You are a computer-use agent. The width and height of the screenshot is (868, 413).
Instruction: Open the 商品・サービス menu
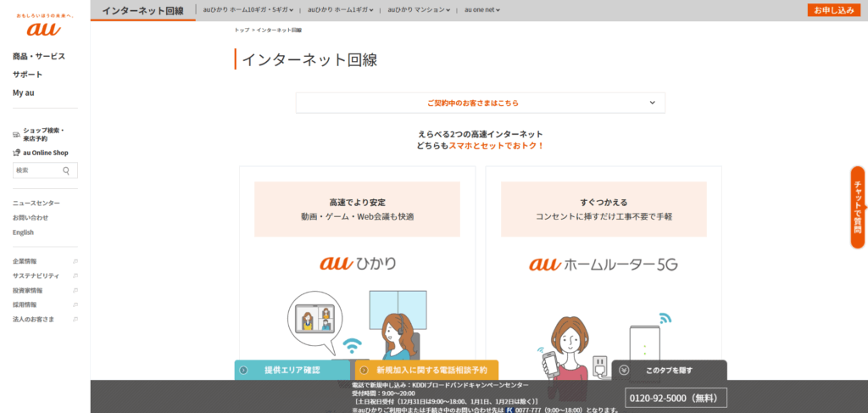[x=39, y=57]
